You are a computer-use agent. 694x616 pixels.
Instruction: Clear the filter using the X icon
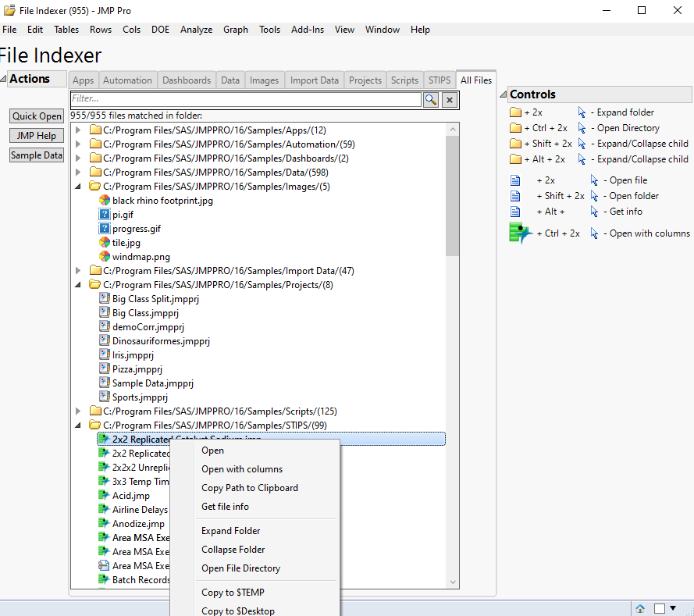point(449,100)
